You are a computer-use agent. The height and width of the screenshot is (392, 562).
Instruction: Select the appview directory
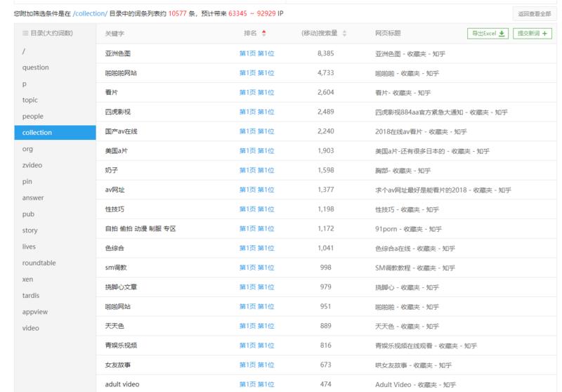[x=34, y=312]
